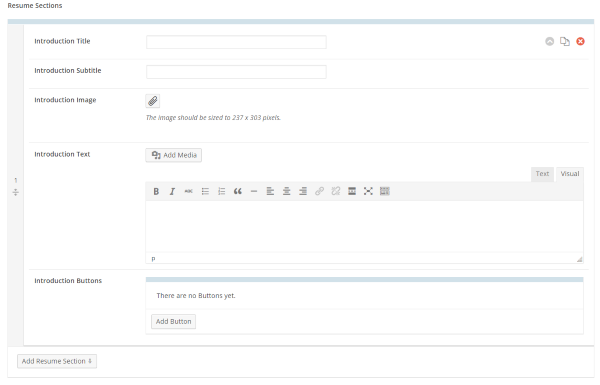
Task: Toggle bold formatting in editor toolbar
Action: [x=156, y=191]
